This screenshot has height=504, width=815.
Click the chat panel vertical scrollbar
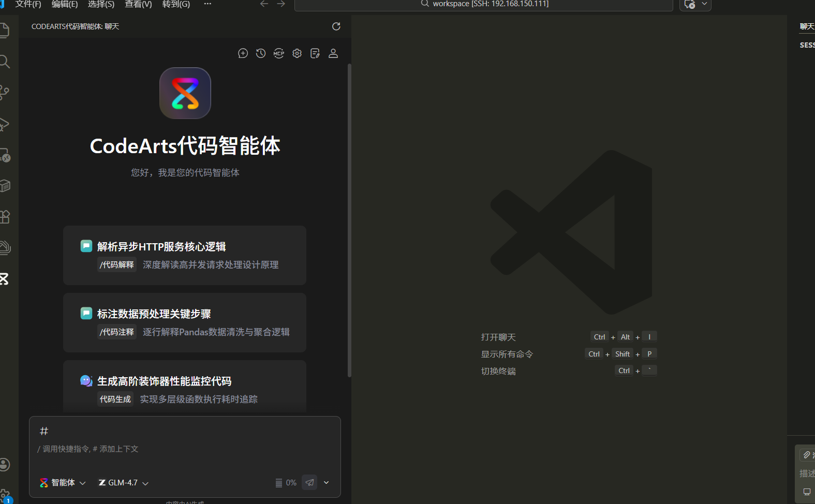tap(349, 220)
